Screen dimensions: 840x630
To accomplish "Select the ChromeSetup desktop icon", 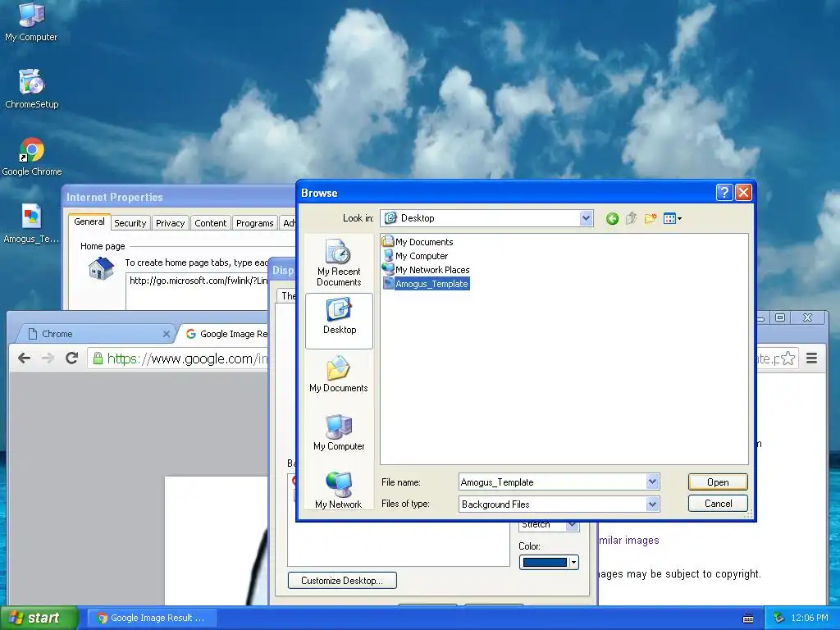I will pyautogui.click(x=32, y=89).
